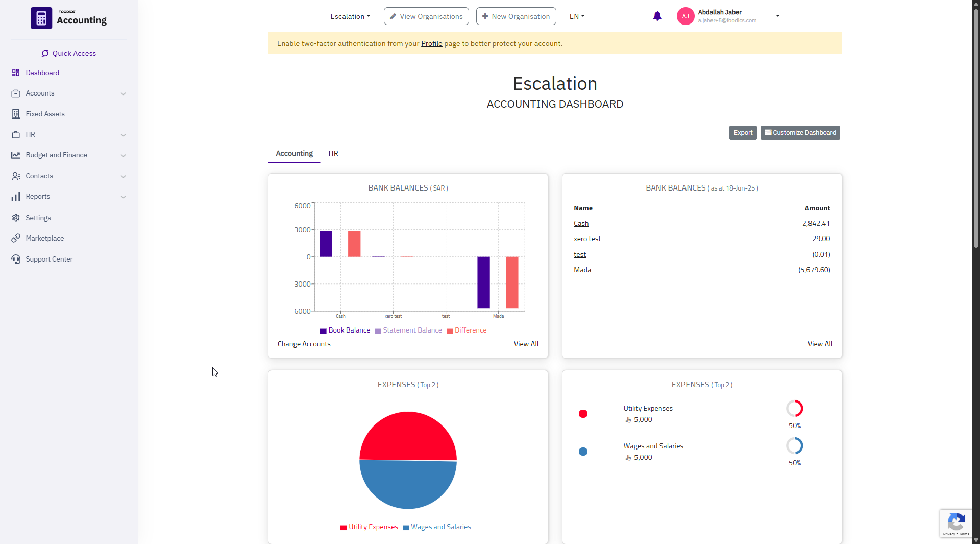Open the Escalation organisation dropdown
980x544 pixels.
350,16
